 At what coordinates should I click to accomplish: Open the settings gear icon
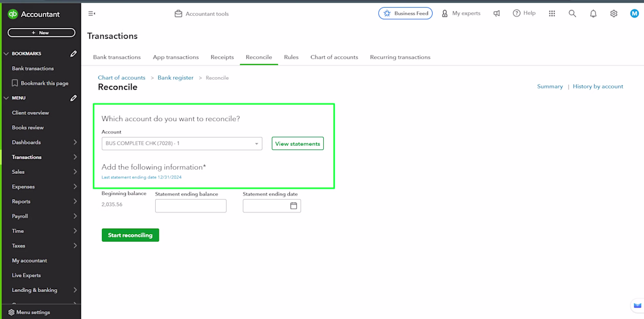pyautogui.click(x=614, y=13)
